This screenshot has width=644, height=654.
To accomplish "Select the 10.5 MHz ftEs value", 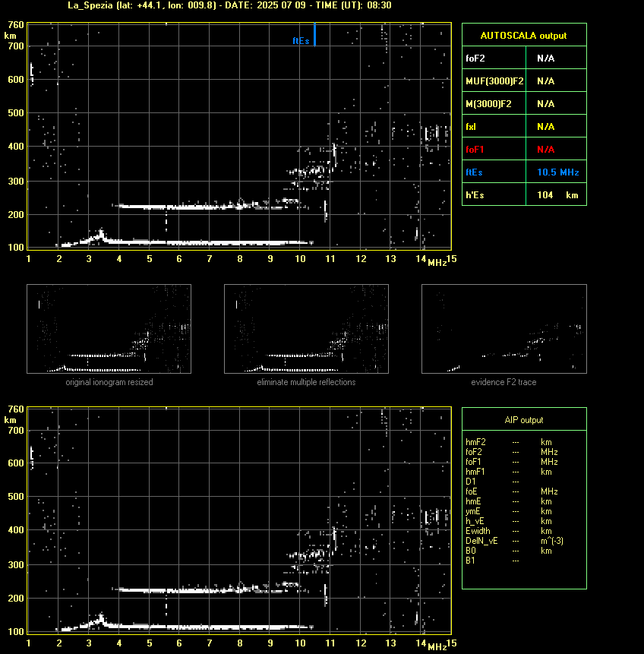I will 558,172.
